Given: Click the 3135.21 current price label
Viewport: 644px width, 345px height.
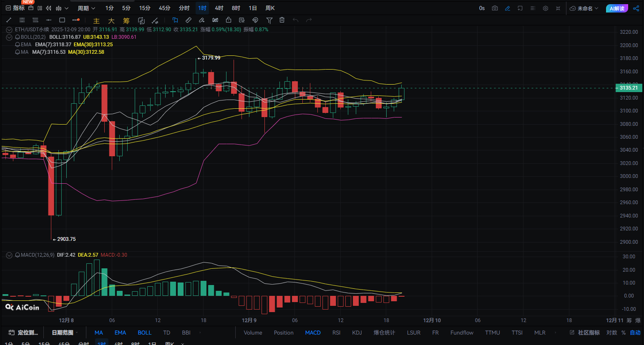Looking at the screenshot, I should click(628, 88).
